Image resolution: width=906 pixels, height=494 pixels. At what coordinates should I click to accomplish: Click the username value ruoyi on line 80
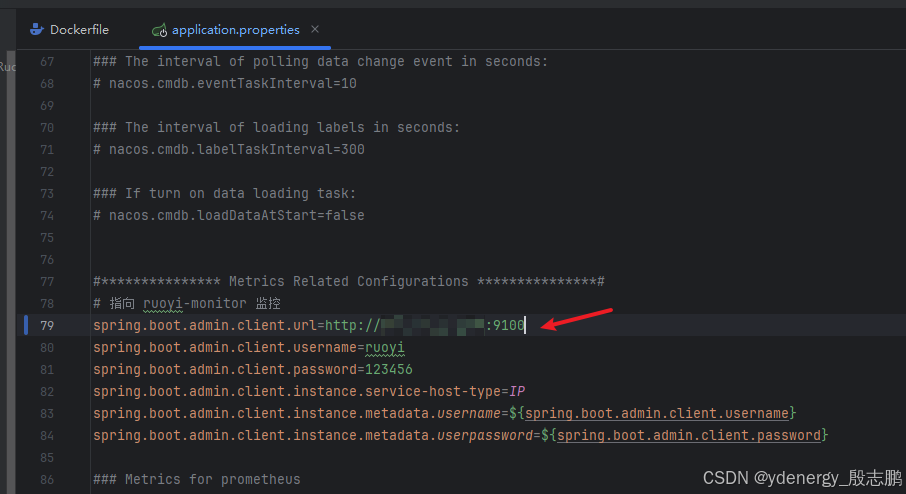point(385,347)
